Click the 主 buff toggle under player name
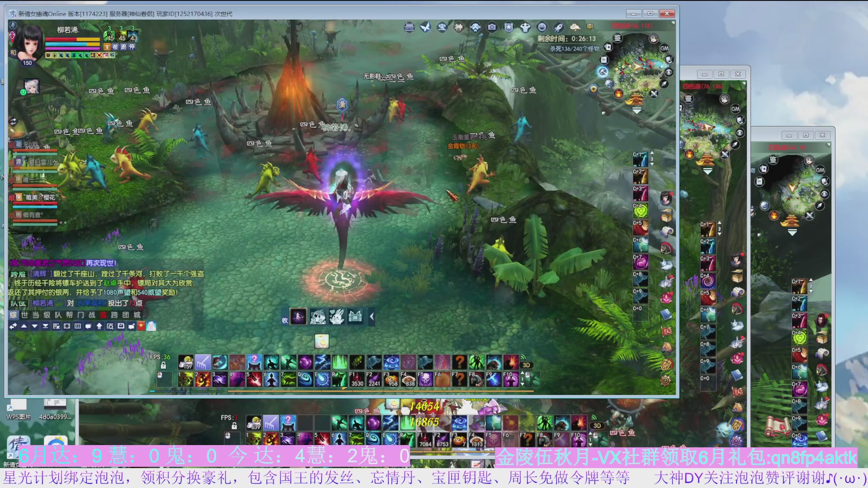The height and width of the screenshot is (488, 868). pos(107,47)
